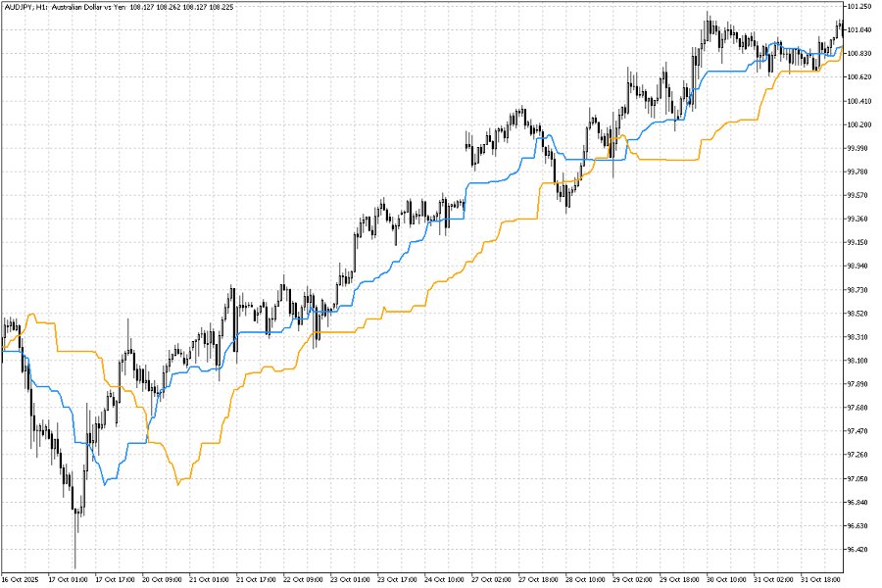This screenshot has width=882, height=588.
Task: Click the 31 Oct 18:00 time label
Action: (820, 579)
